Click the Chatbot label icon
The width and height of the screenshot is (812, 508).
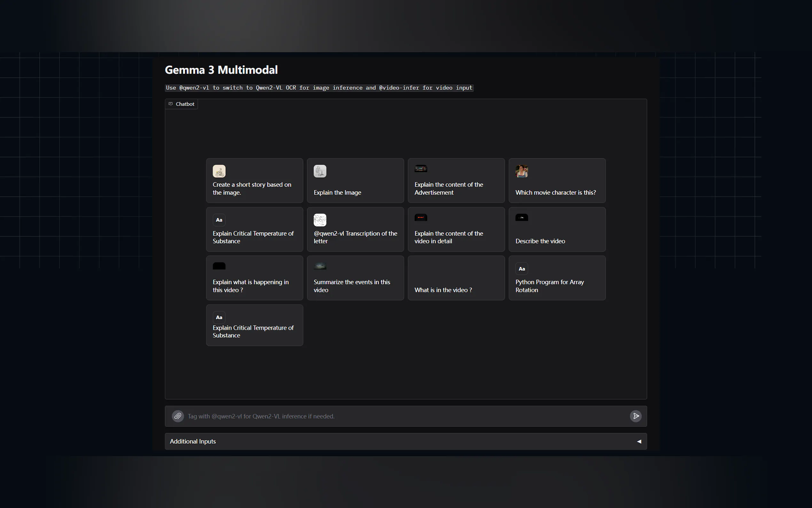(170, 104)
